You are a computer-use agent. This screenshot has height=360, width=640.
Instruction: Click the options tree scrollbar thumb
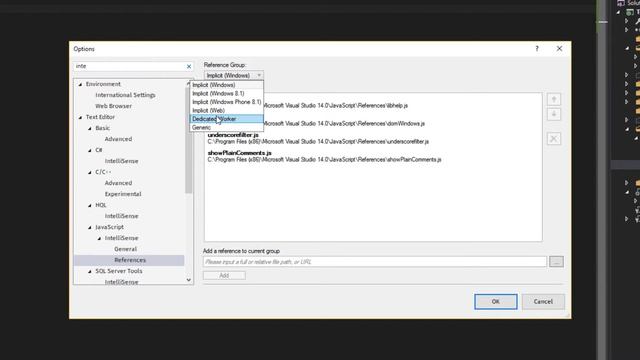click(x=188, y=140)
